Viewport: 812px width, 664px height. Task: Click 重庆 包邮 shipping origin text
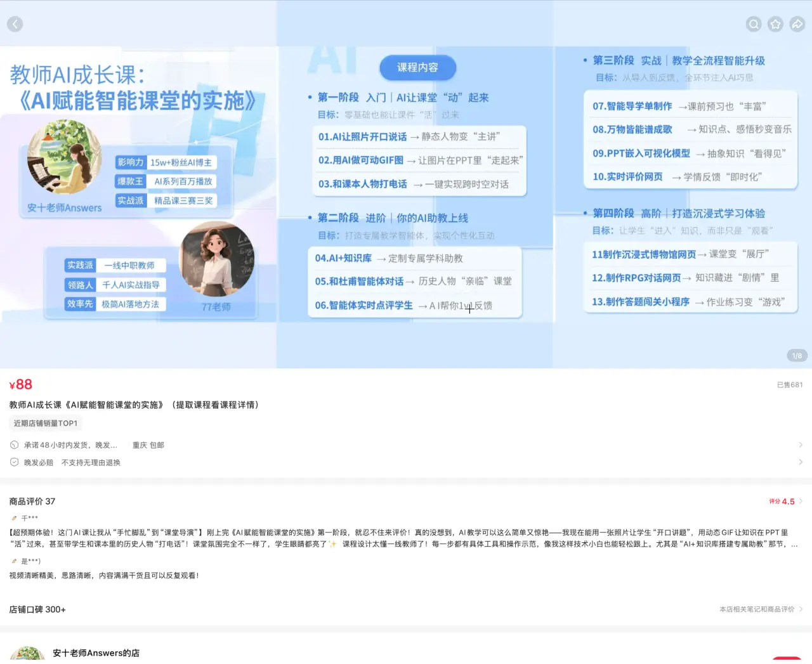[x=148, y=445]
